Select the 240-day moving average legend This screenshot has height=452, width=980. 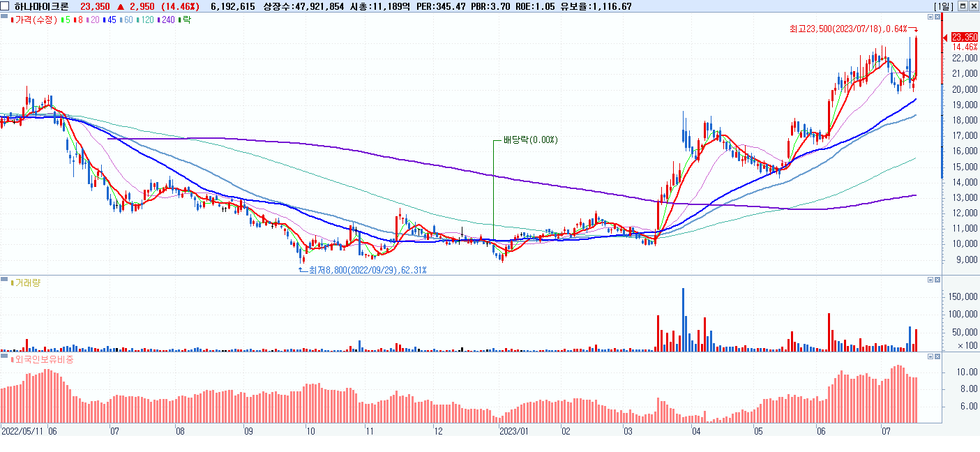[167, 20]
